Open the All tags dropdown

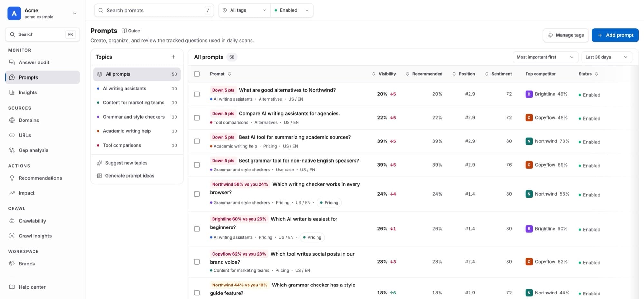(x=245, y=10)
